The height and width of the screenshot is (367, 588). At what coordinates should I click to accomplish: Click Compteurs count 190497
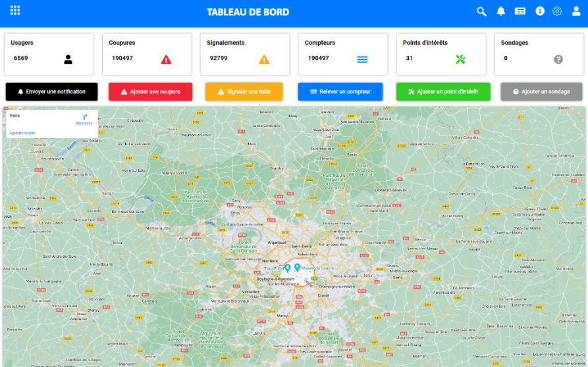pos(319,58)
